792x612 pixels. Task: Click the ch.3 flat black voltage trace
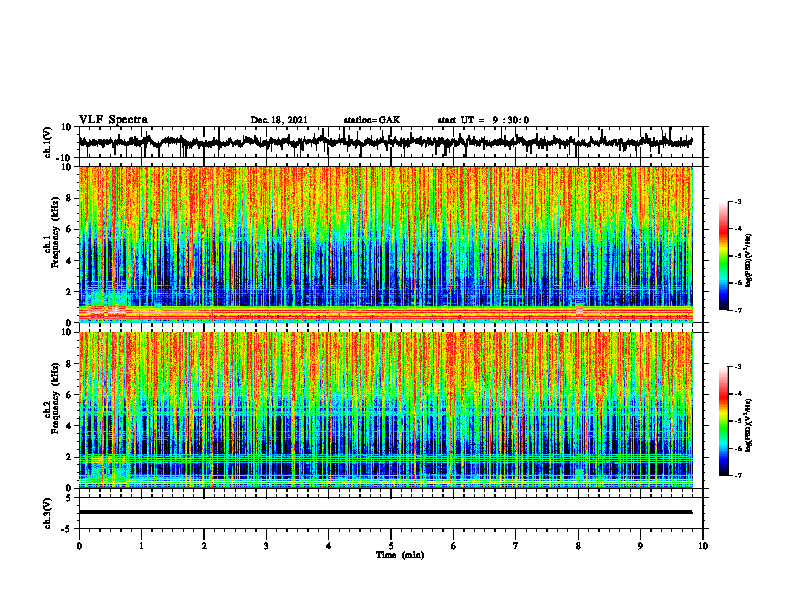click(x=386, y=512)
